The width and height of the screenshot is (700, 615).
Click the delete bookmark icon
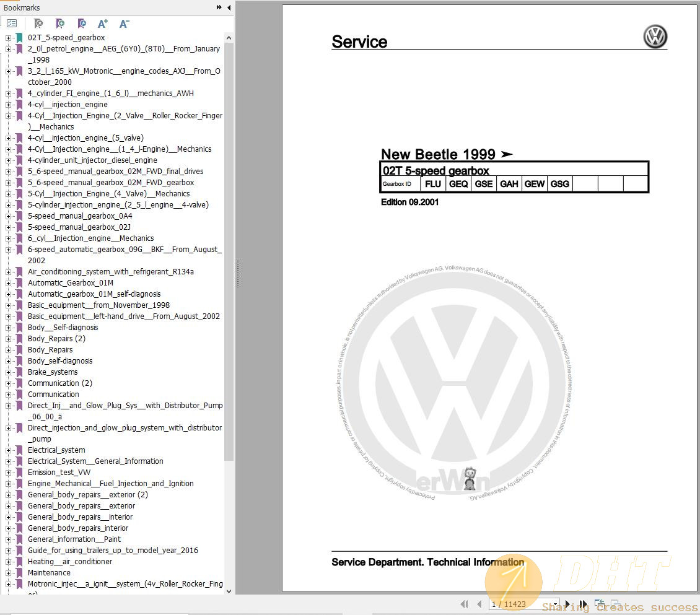(x=38, y=23)
